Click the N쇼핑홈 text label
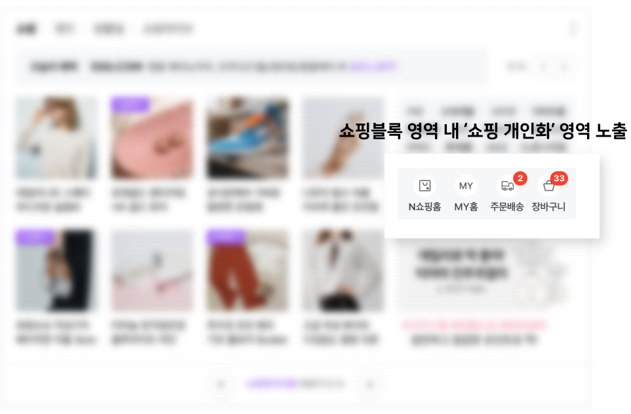 [x=425, y=207]
